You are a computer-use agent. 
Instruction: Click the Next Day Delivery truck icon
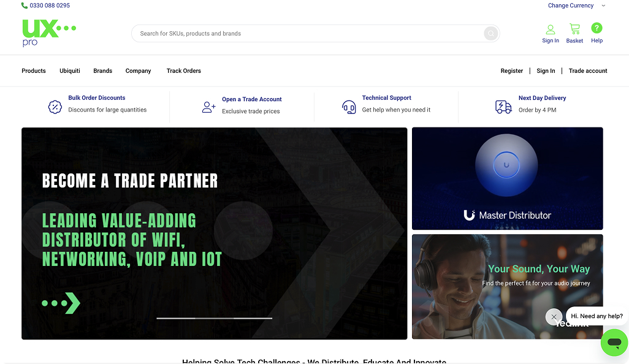[503, 107]
